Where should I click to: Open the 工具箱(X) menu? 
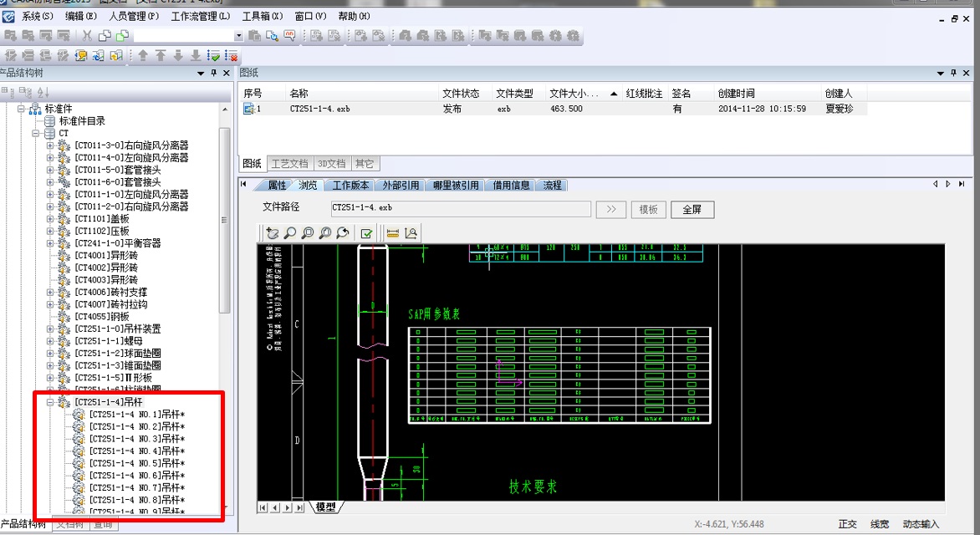pos(263,16)
